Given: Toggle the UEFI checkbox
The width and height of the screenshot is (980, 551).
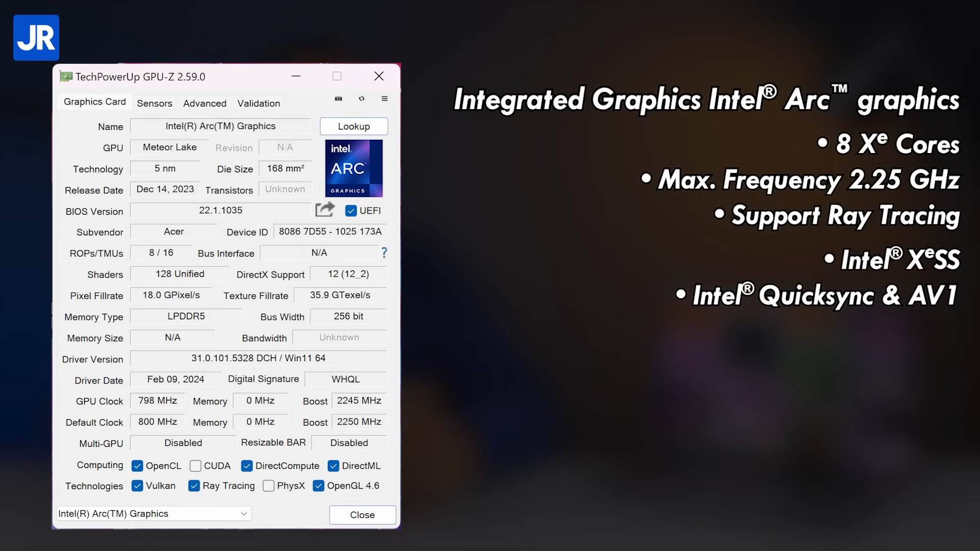Looking at the screenshot, I should (351, 211).
